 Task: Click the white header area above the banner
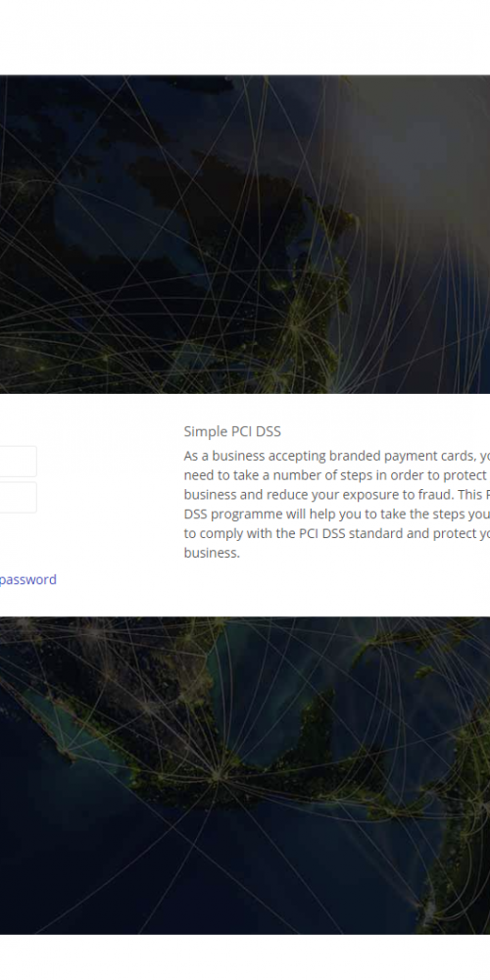[245, 37]
